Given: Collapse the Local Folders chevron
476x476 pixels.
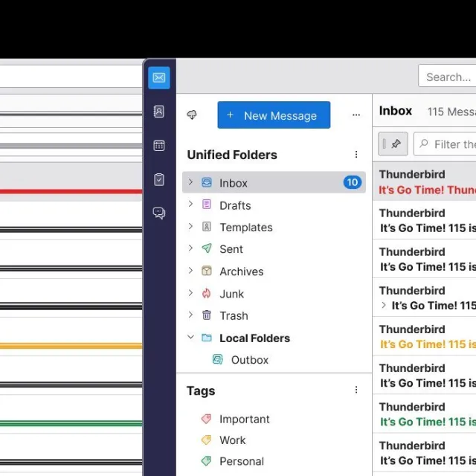Looking at the screenshot, I should tap(190, 337).
